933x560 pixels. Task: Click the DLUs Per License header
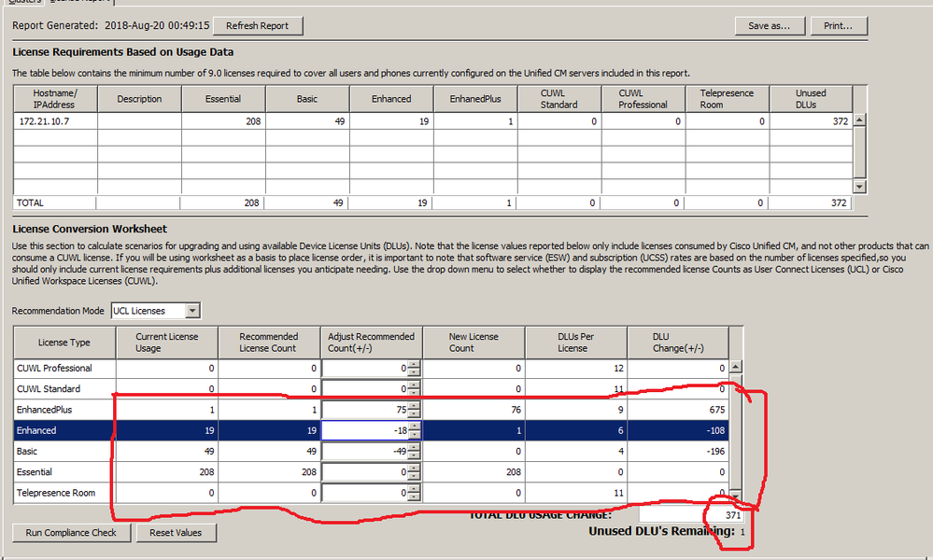tap(576, 343)
